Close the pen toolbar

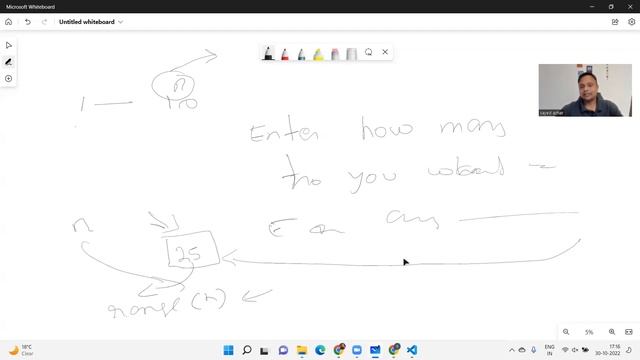(385, 52)
